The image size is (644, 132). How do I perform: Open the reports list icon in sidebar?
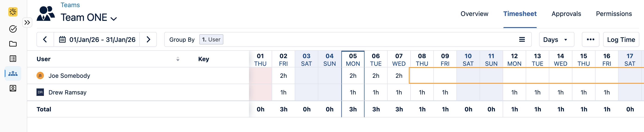(13, 59)
